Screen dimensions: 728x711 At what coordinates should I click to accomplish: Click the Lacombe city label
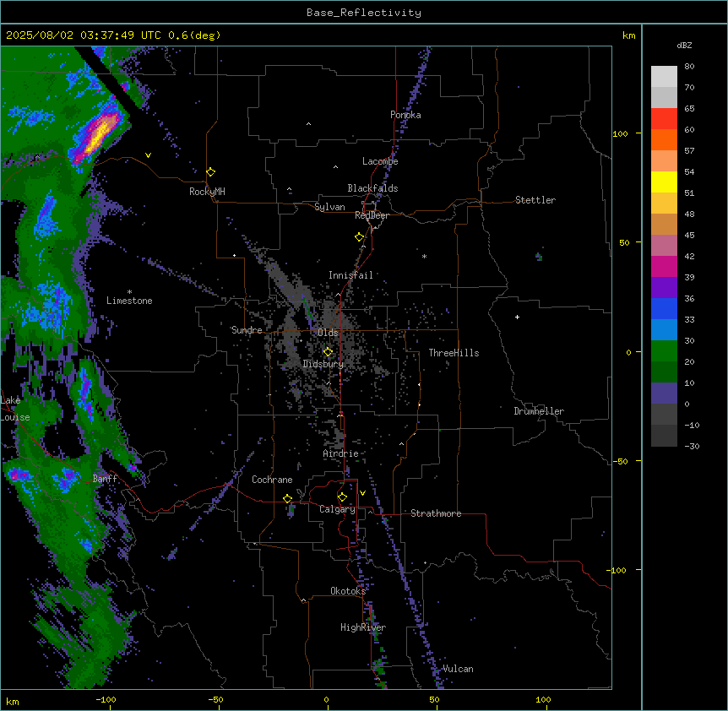380,161
